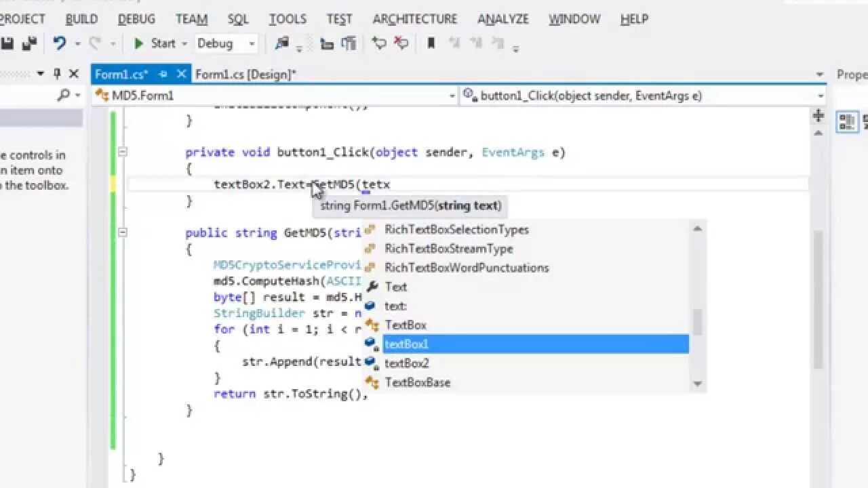This screenshot has height=488, width=868.
Task: Open the Start button dropdown arrow
Action: [x=184, y=44]
